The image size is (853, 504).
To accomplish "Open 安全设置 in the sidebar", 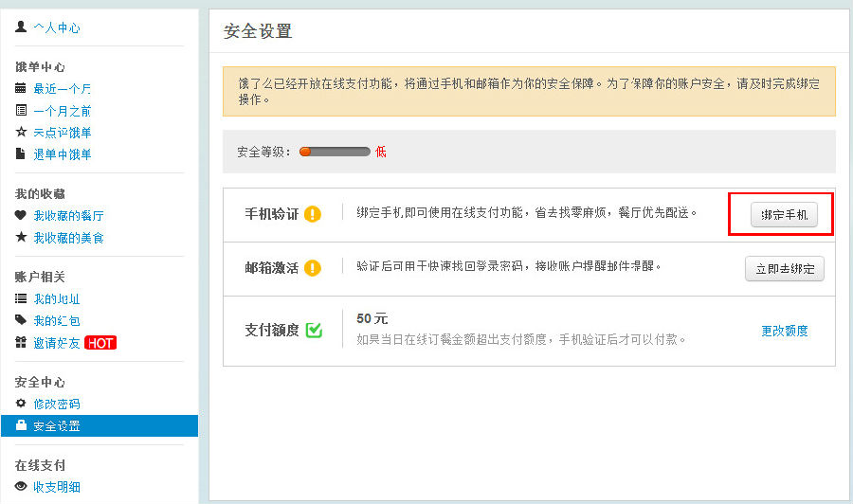I will pyautogui.click(x=57, y=426).
